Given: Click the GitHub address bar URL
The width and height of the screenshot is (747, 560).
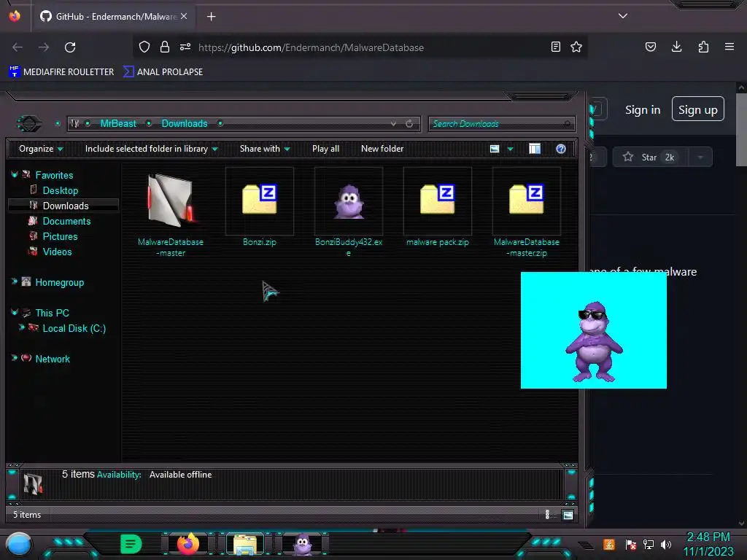Looking at the screenshot, I should pyautogui.click(x=311, y=47).
